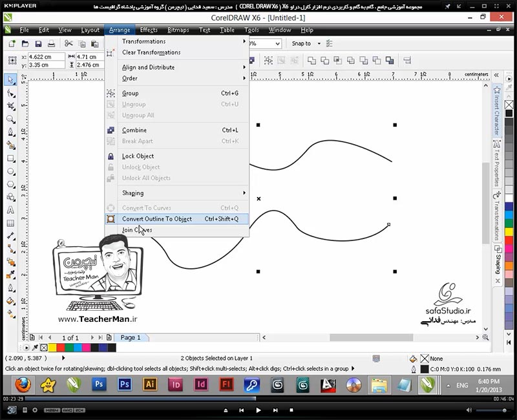Select the Ellipse tool in toolbox

10,171
